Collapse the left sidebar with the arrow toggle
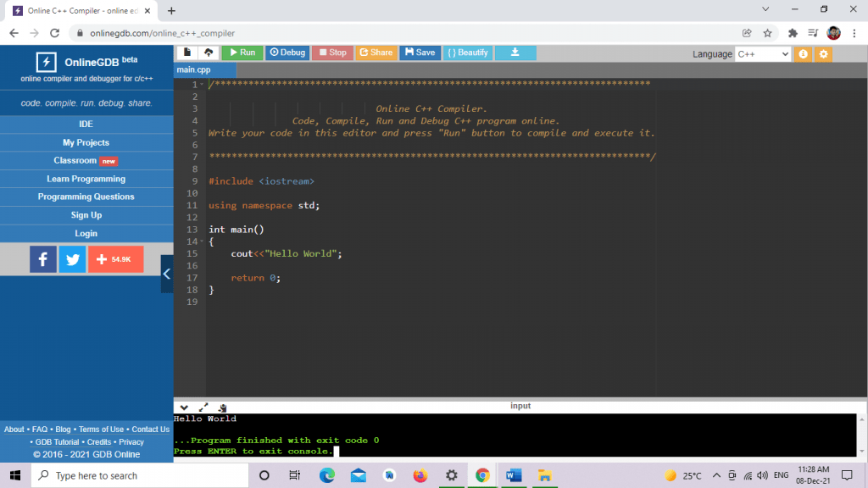The height and width of the screenshot is (488, 868). pos(167,273)
